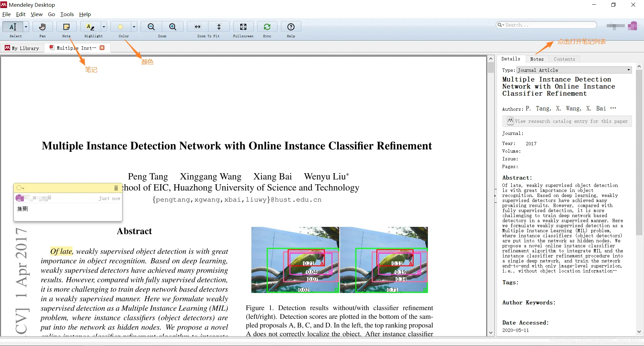This screenshot has width=644, height=346.
Task: Choose the sticky Note tool
Action: pyautogui.click(x=66, y=27)
